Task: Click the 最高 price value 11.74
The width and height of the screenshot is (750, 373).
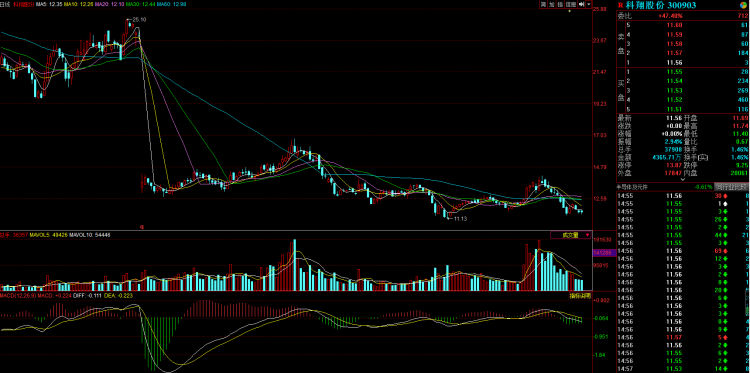Action: coord(741,126)
